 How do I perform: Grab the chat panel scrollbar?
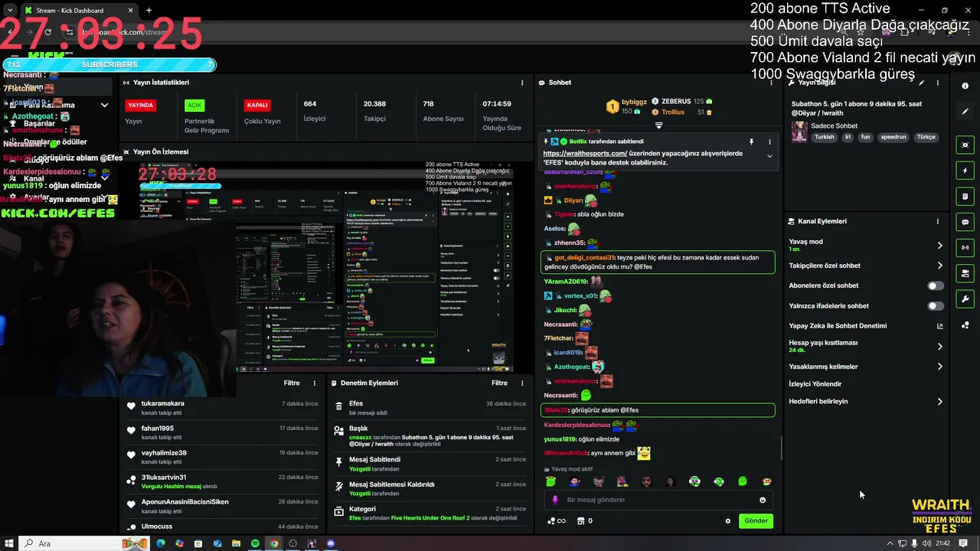coord(780,448)
